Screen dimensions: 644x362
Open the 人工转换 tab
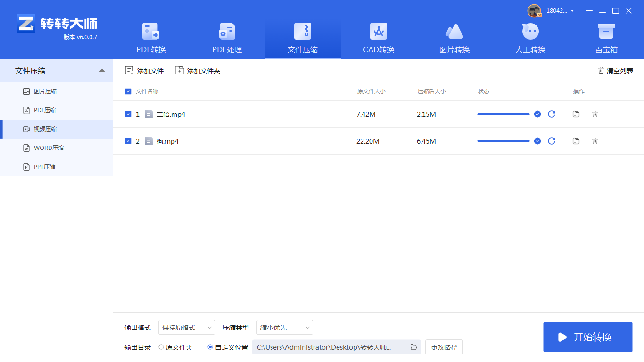530,39
